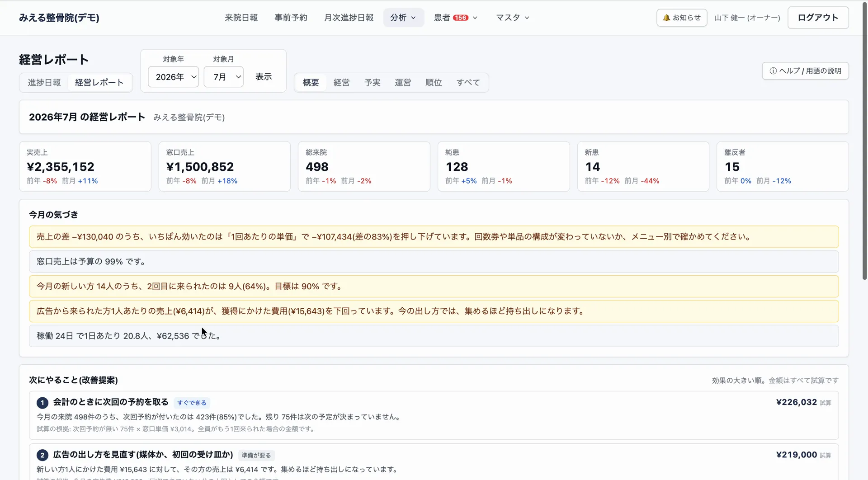Screen dimensions: 868x480
Task: Click the bell icon in お知らせ button
Action: (x=666, y=18)
